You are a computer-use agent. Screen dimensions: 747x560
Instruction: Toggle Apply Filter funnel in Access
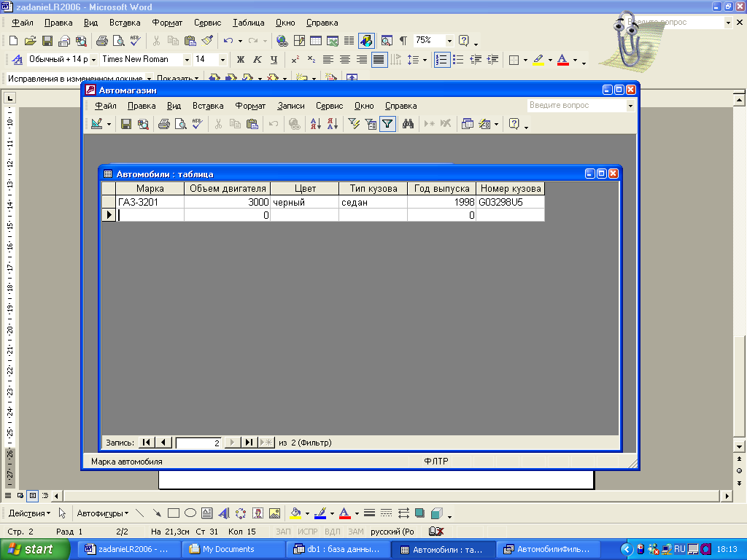click(387, 124)
